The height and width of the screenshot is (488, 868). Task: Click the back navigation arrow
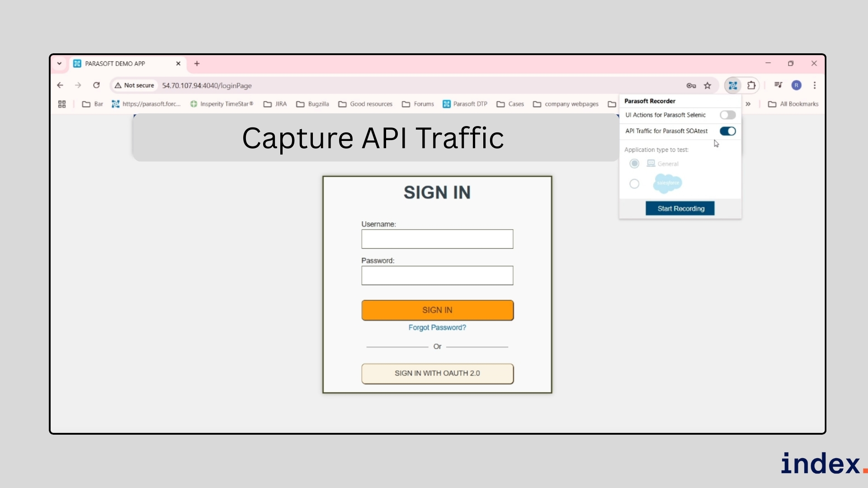click(60, 85)
